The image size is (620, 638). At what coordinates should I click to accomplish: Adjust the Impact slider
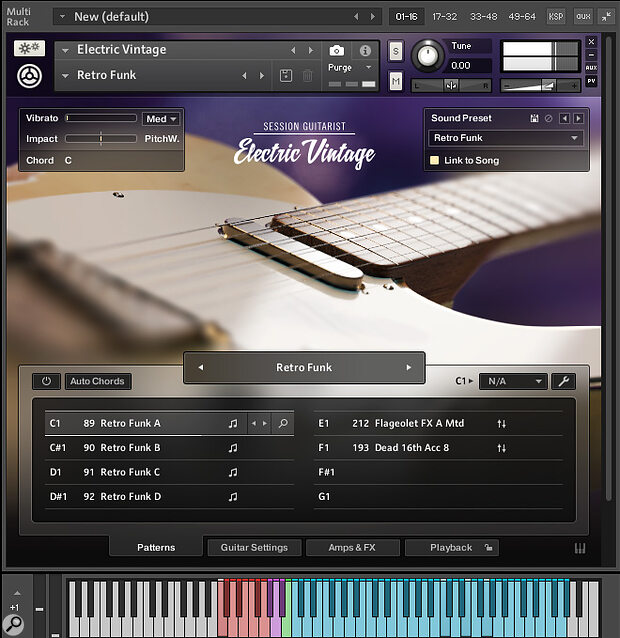[101, 139]
